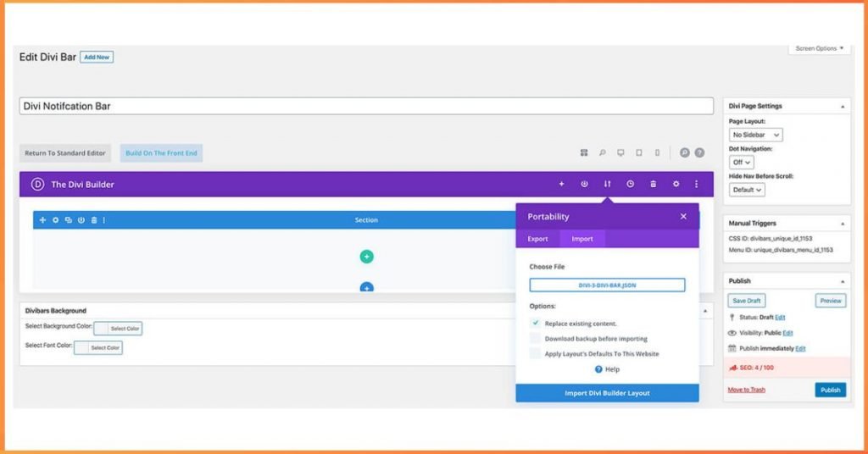This screenshot has width=868, height=454.
Task: Enable Apply Layout's Defaults To This Website
Action: coord(536,353)
